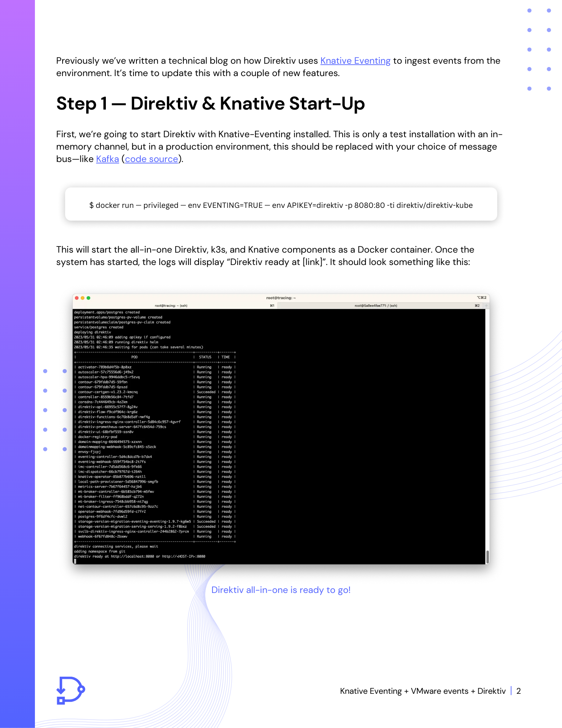562x728 pixels.
Task: Click the Direktiv logo in the footer
Action: point(71,691)
